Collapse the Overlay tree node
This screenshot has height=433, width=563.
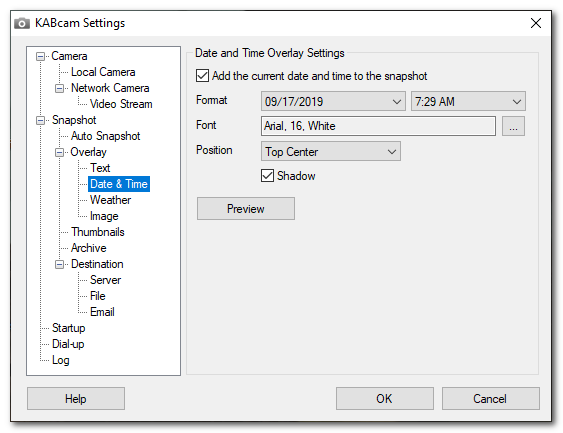click(60, 152)
